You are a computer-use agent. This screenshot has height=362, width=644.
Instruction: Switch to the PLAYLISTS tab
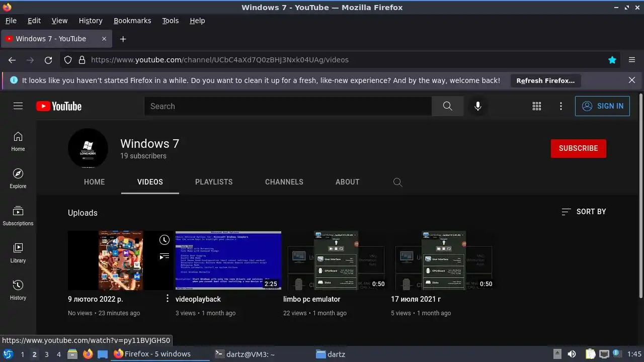coord(214,182)
